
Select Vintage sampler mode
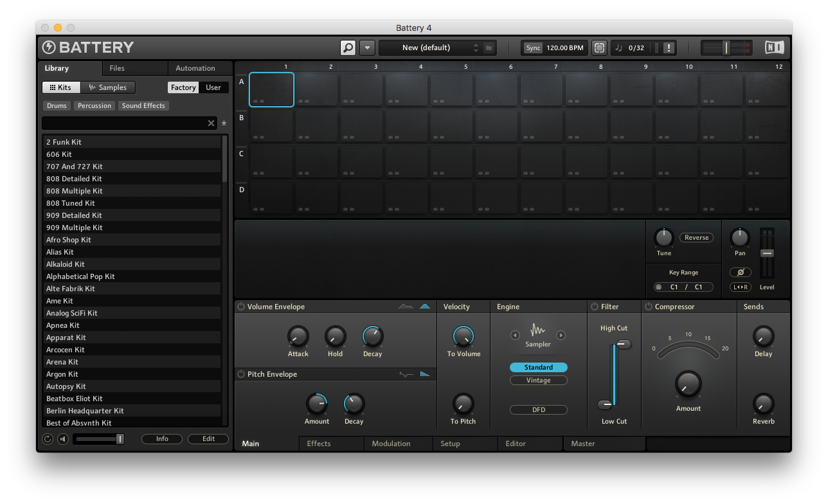point(539,381)
